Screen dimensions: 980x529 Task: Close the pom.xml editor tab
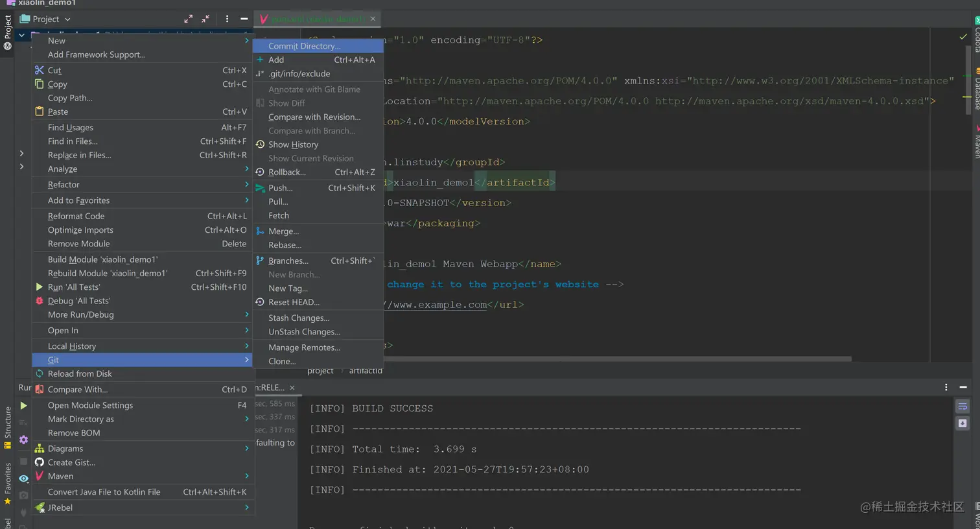click(373, 19)
